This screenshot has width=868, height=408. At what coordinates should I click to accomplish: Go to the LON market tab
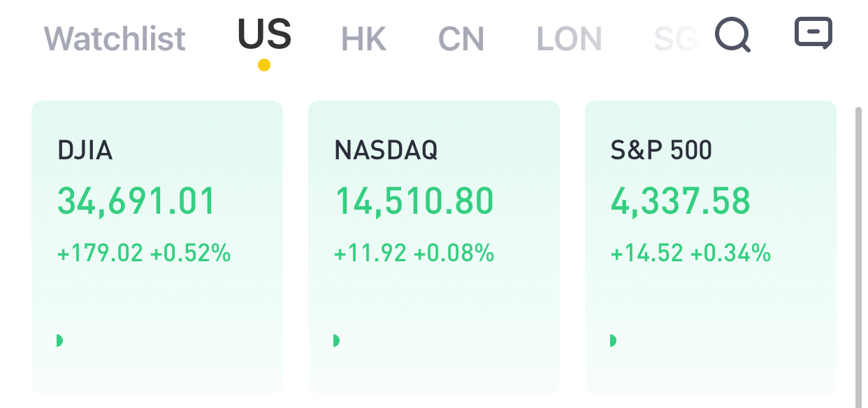click(569, 39)
